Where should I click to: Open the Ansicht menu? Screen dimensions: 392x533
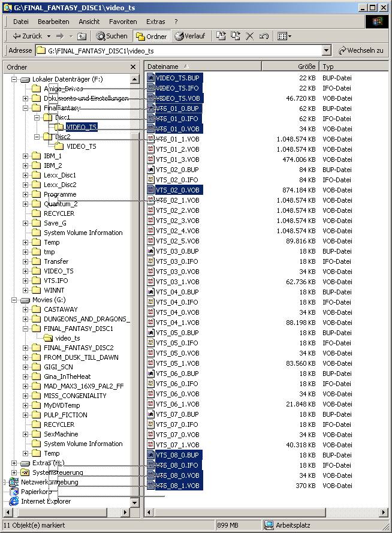89,22
